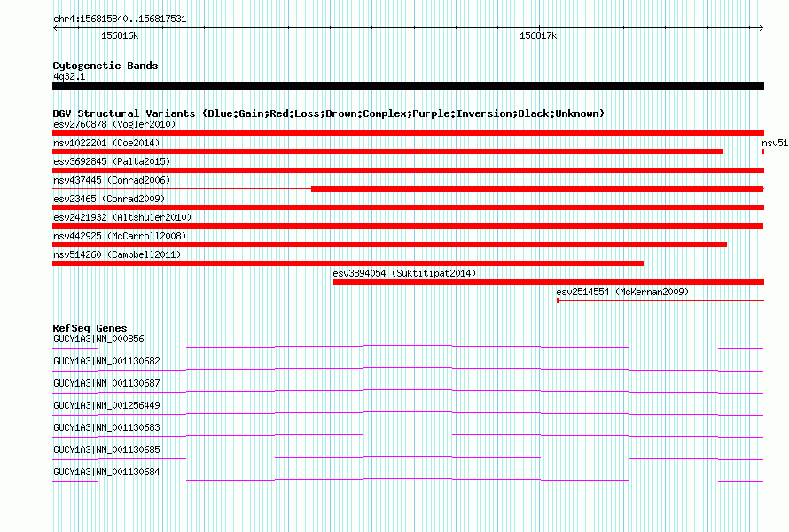The image size is (789, 532).
Task: Click the black 4q32.1 cytogenetic band bar
Action: (x=408, y=86)
